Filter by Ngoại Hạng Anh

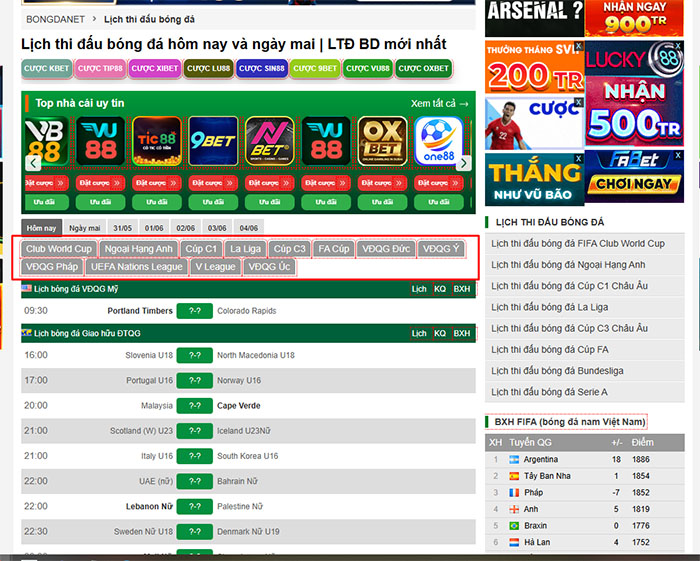[138, 249]
